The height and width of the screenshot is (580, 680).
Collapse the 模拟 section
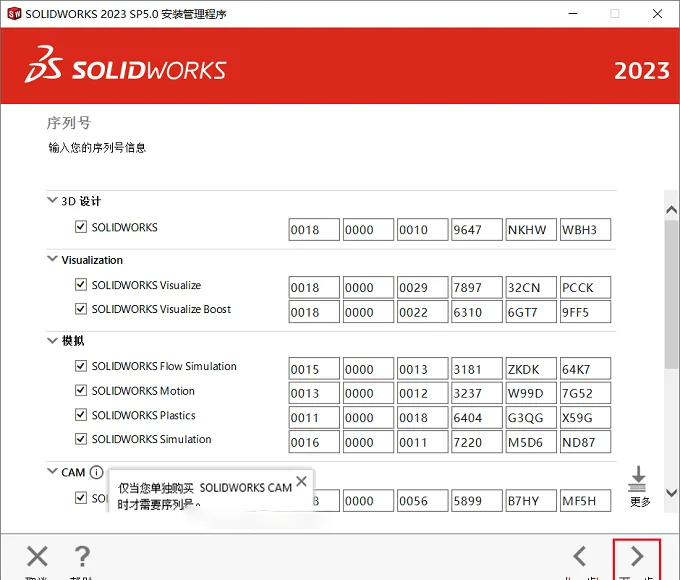point(52,341)
